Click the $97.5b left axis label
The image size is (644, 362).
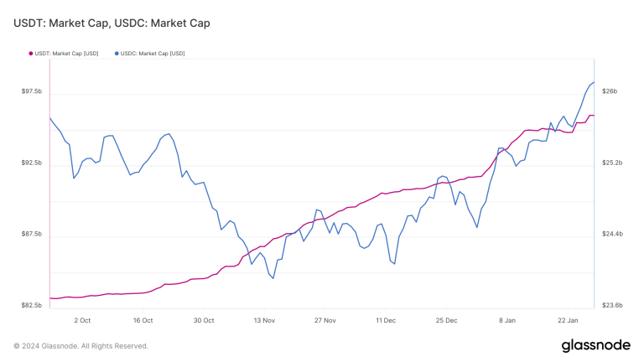tap(32, 91)
